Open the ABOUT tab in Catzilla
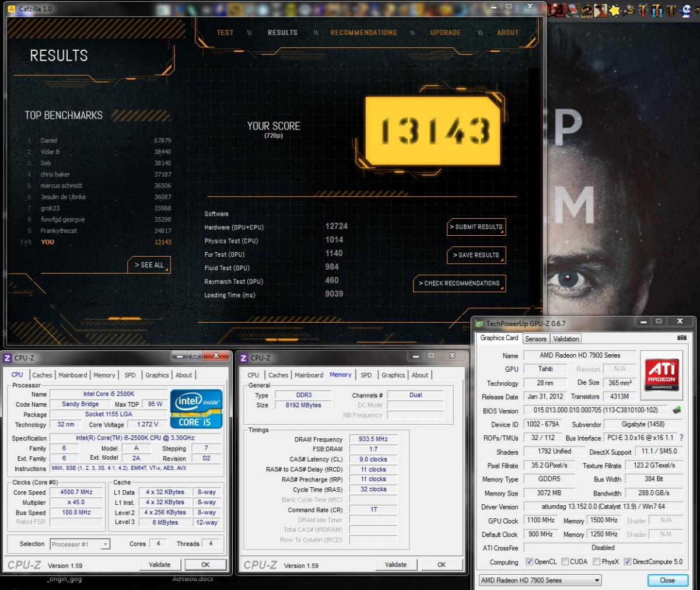 pyautogui.click(x=508, y=33)
